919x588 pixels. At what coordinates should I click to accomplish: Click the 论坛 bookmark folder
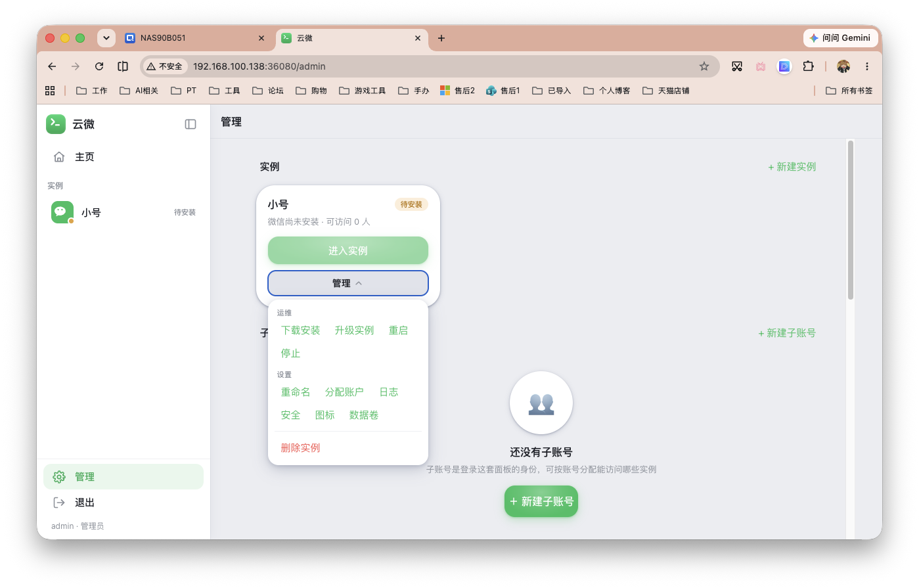click(x=268, y=91)
